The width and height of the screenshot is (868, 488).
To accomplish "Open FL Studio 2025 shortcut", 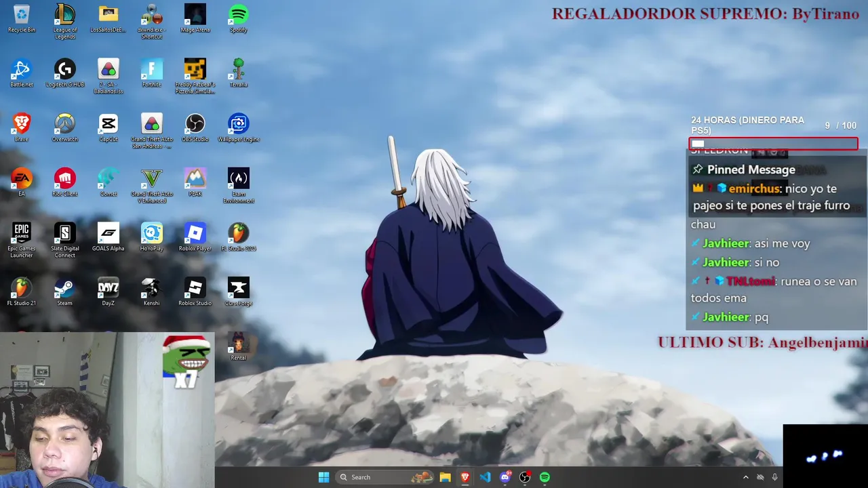I will coord(239,238).
